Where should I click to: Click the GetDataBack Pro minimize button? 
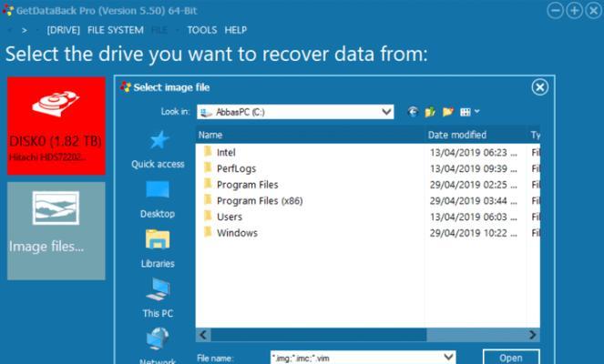point(555,11)
